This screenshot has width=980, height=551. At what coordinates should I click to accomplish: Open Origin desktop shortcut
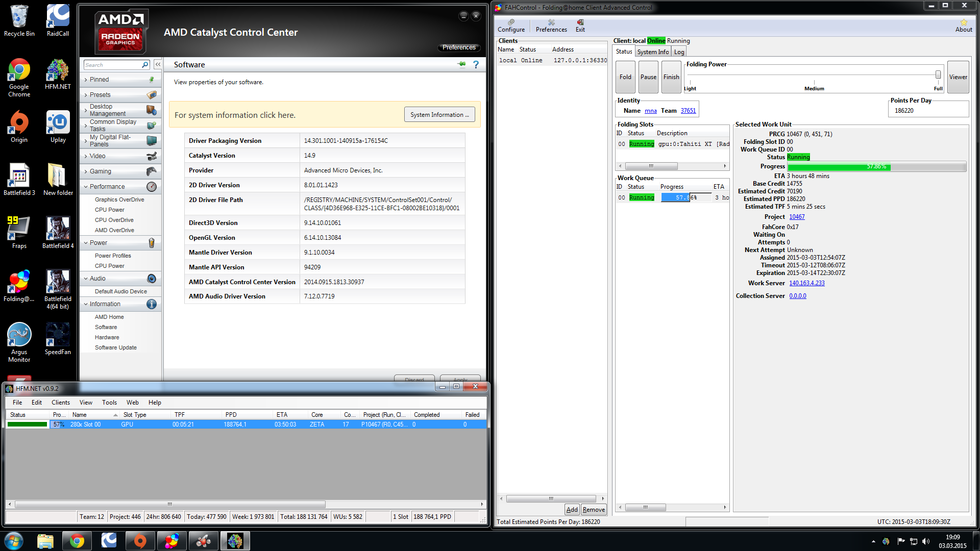tap(19, 127)
